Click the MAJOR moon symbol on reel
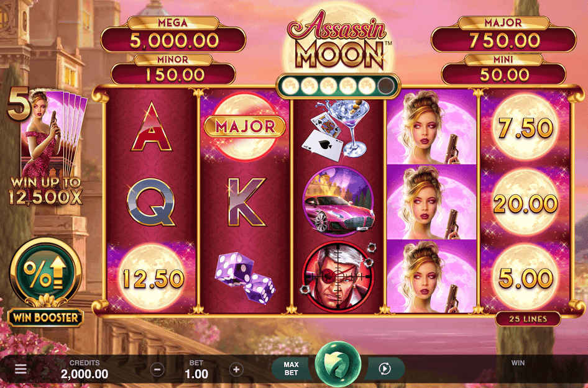This screenshot has width=588, height=388. (244, 126)
